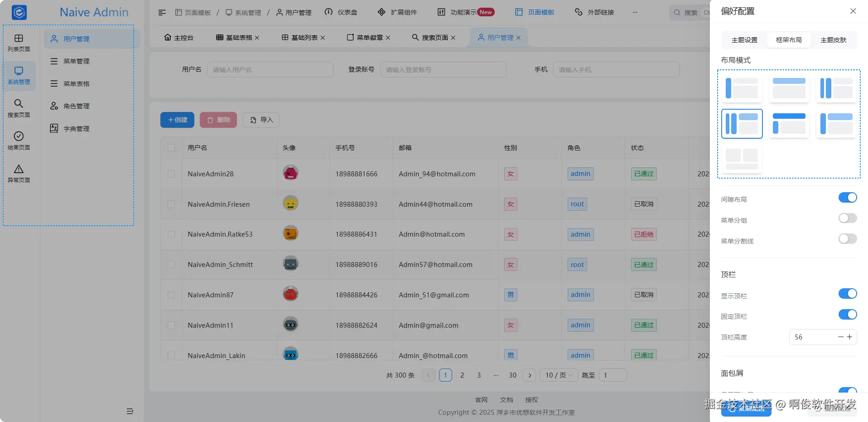The width and height of the screenshot is (868, 422).
Task: Disable the 显示顶栏 switch
Action: (x=847, y=293)
